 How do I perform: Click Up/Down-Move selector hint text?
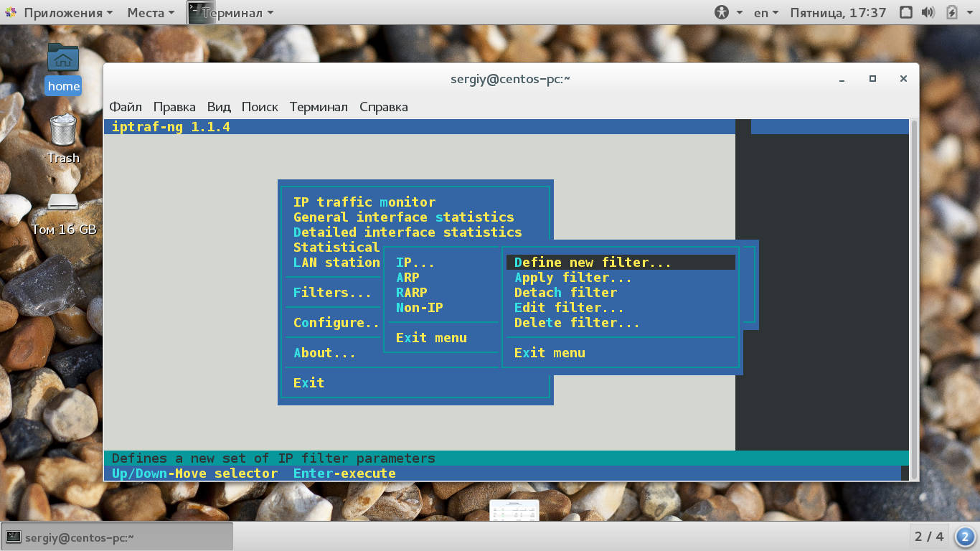point(194,474)
